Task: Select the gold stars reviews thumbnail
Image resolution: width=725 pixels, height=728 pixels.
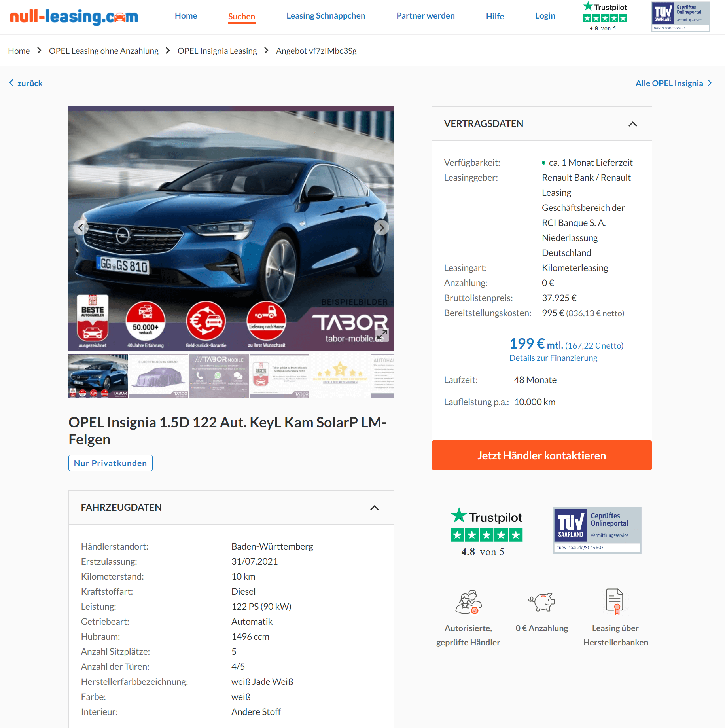Action: (340, 376)
